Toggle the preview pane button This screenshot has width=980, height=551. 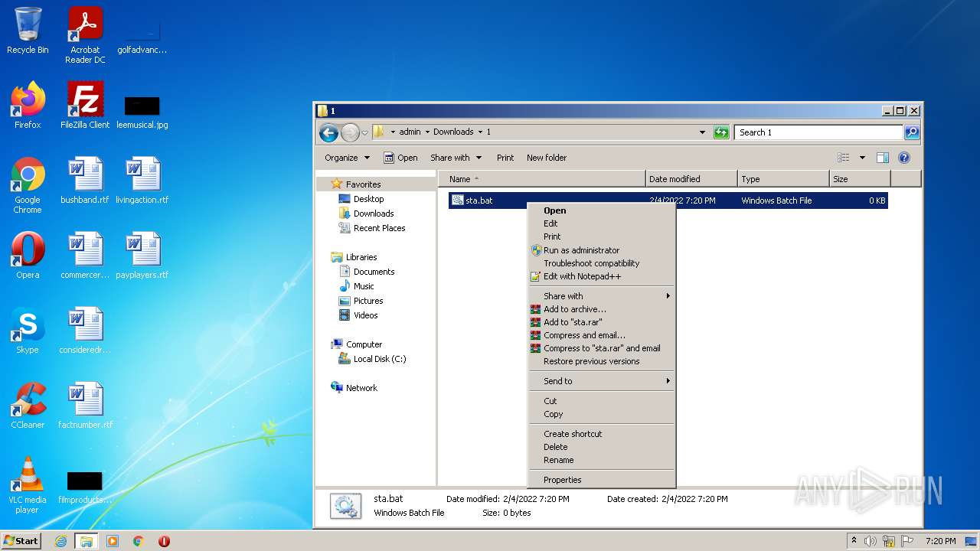(883, 158)
